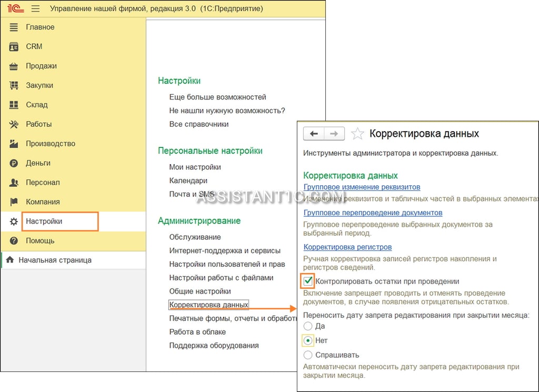Open Деньги section in sidebar
The height and width of the screenshot is (392, 539).
click(73, 163)
